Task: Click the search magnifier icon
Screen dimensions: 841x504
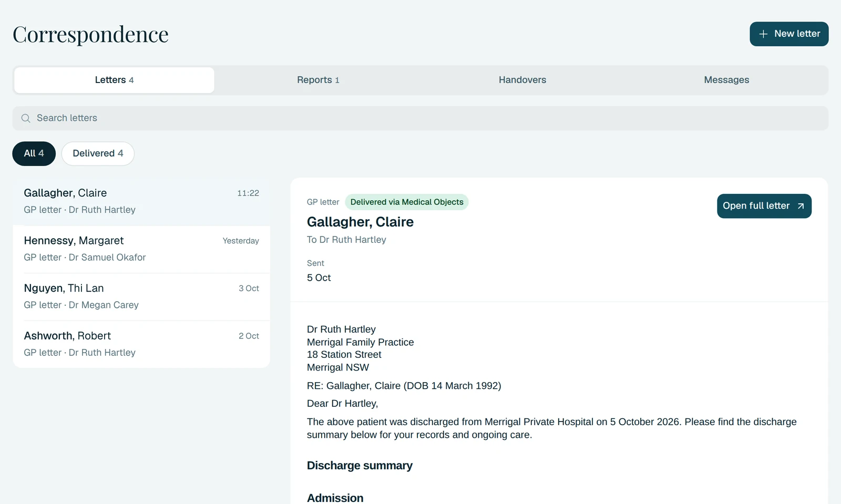Action: [26, 118]
